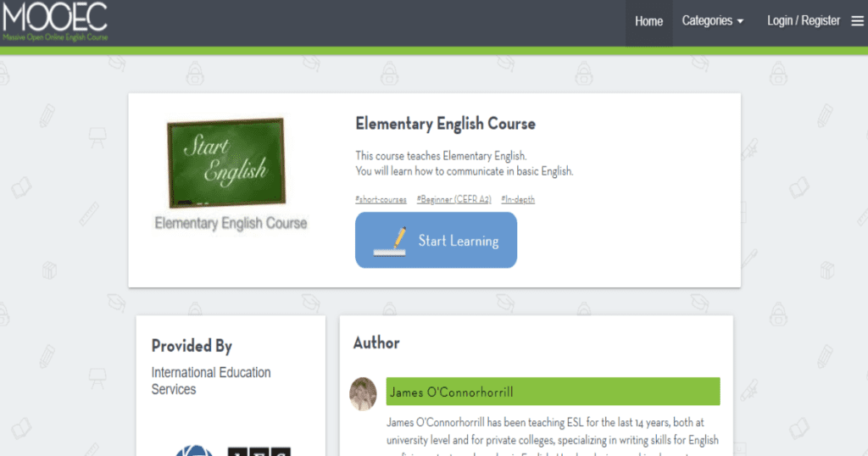
Task: Click the pencil icon in Start Learning
Action: (390, 242)
